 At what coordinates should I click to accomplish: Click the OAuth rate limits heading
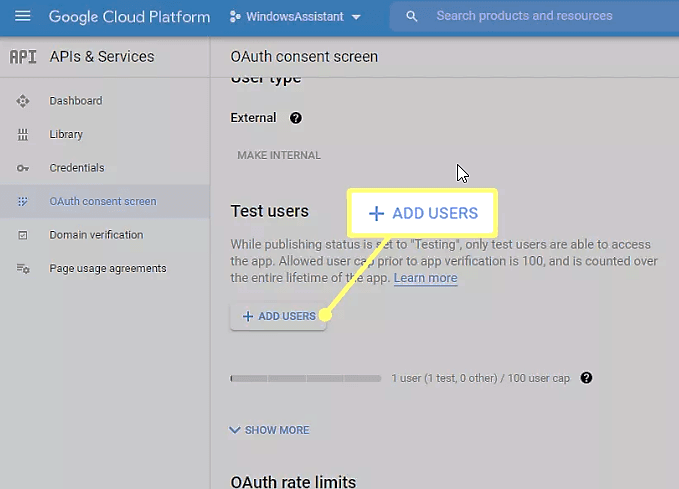click(293, 482)
